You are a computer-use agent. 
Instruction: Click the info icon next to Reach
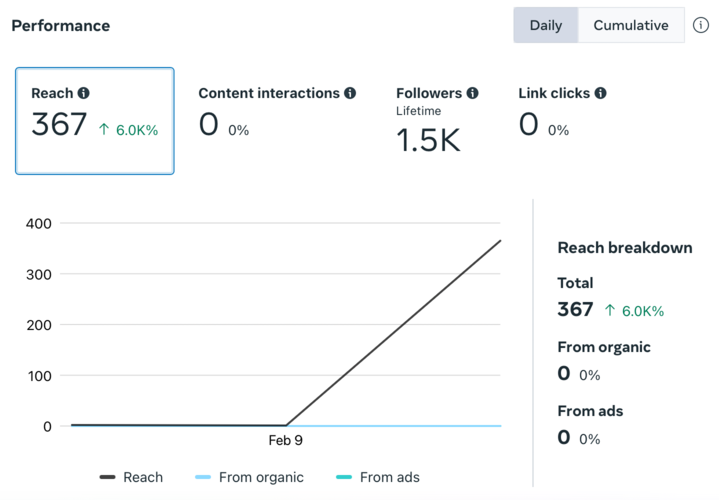pyautogui.click(x=84, y=93)
